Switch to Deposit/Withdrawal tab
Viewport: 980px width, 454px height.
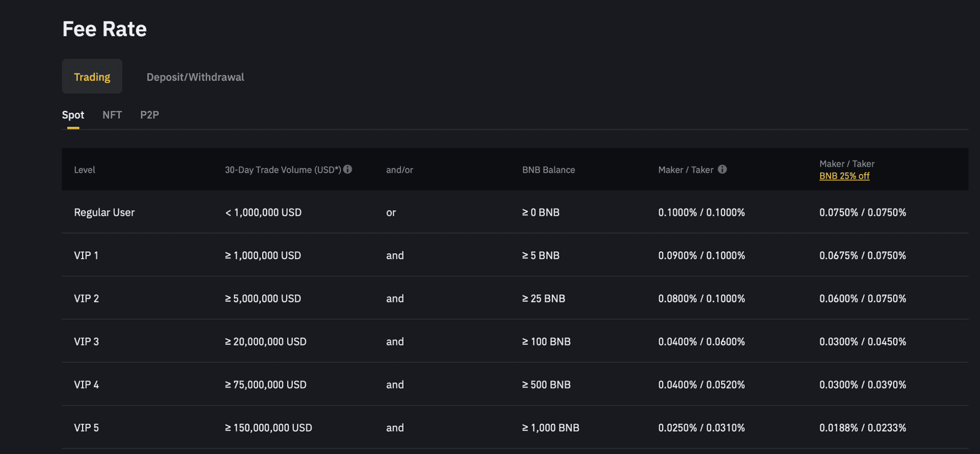[195, 77]
